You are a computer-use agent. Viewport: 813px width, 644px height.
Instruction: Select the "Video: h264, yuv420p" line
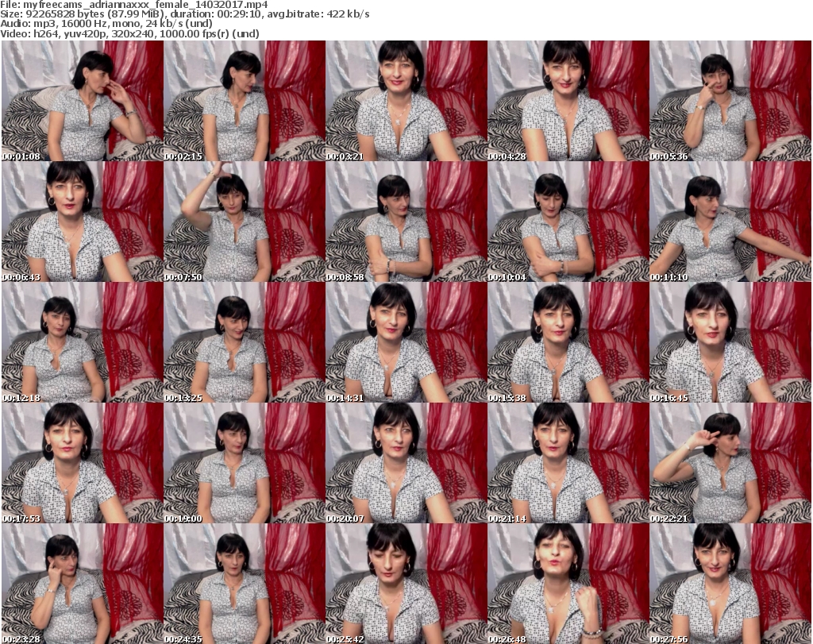click(x=129, y=33)
